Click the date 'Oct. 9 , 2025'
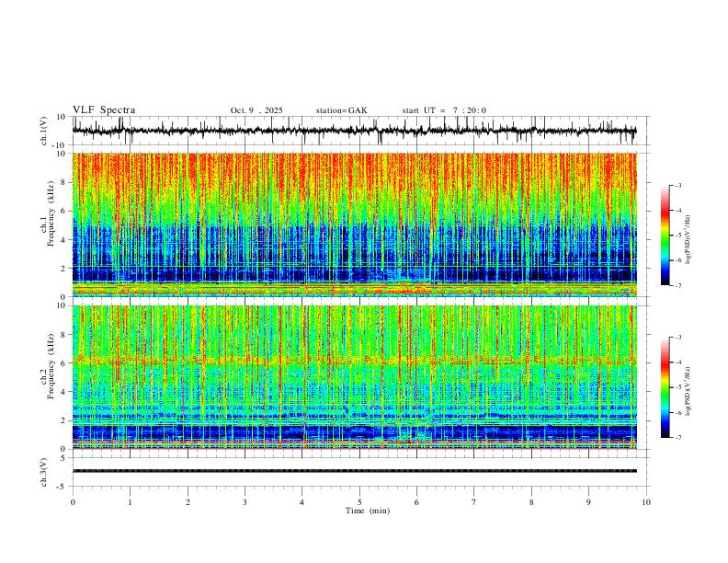Screen dimensions: 728x563 256,110
